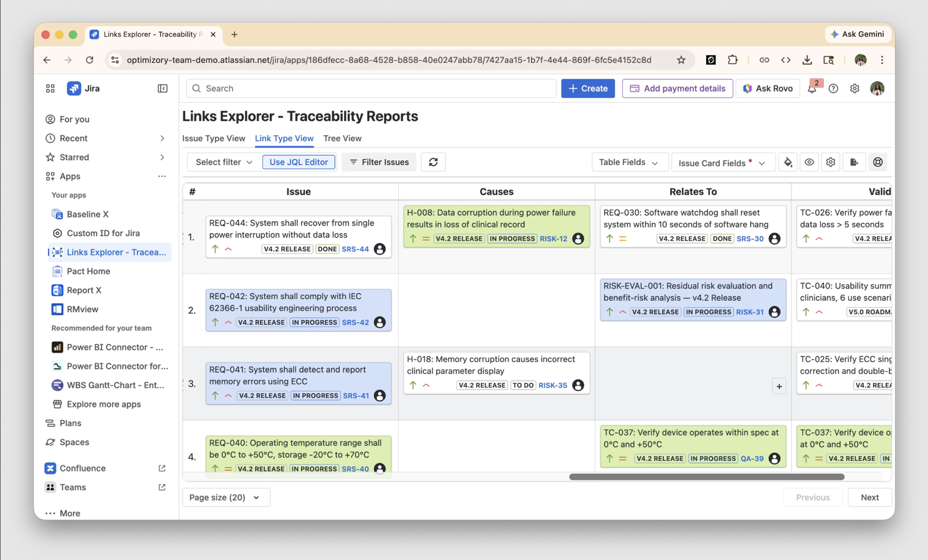
Task: Open the table settings gear icon
Action: (x=831, y=163)
